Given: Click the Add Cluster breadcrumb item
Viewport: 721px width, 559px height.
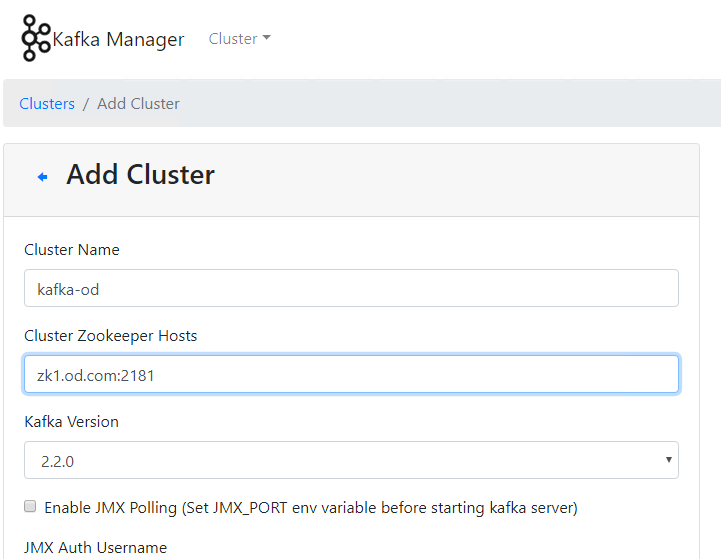Looking at the screenshot, I should [x=138, y=104].
